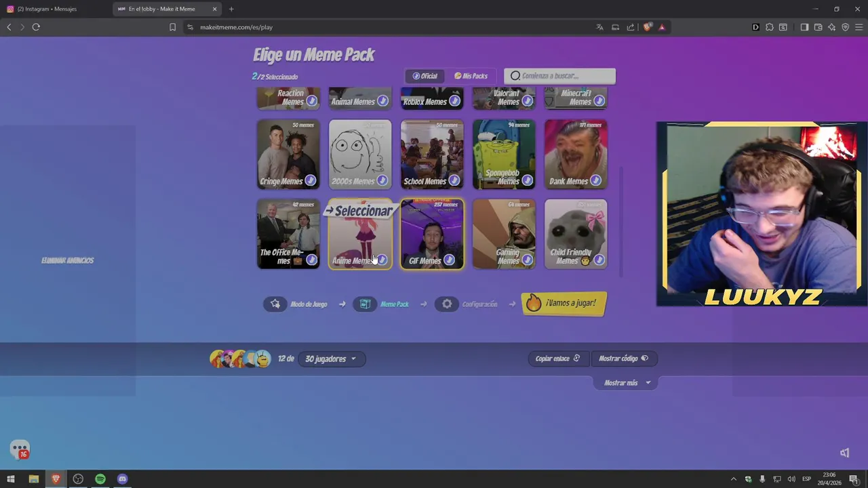868x488 pixels.
Task: Click the official badge on Animal Memes
Action: pyautogui.click(x=382, y=101)
